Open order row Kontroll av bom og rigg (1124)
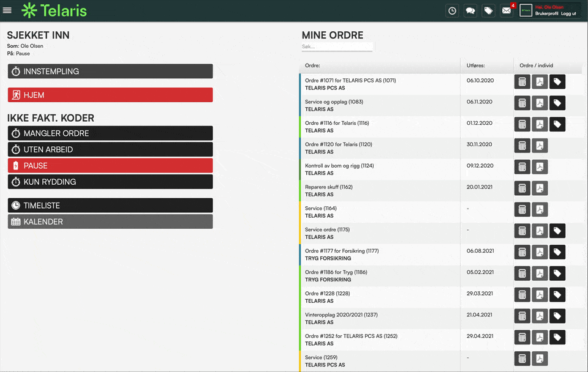Image resolution: width=588 pixels, height=372 pixels. pyautogui.click(x=440, y=169)
